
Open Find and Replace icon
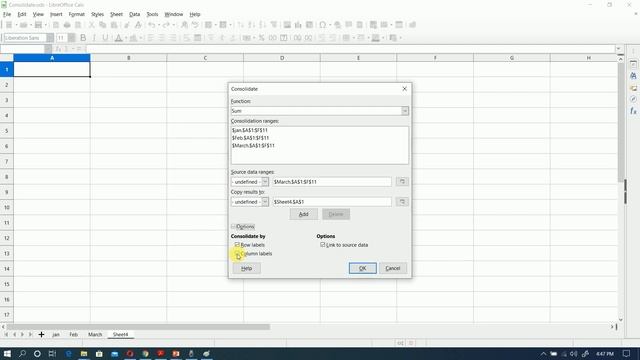click(184, 25)
